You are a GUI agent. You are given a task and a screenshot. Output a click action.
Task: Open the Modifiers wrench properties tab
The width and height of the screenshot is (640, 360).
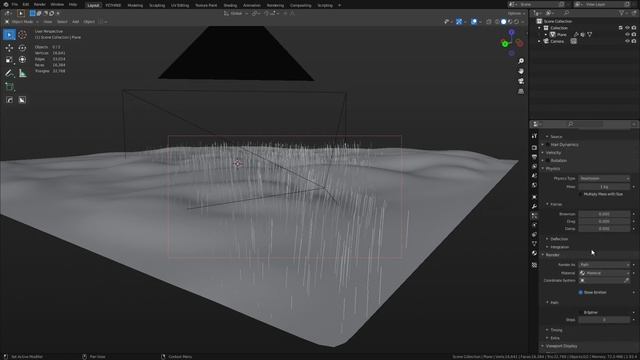(x=534, y=207)
